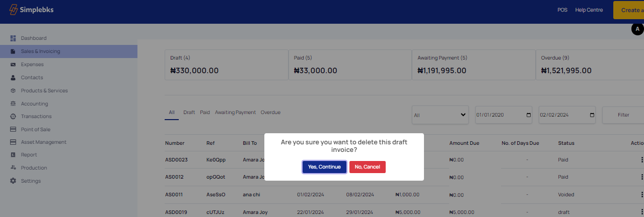Go to Contacts via person icon
Image resolution: width=644 pixels, height=217 pixels.
13,78
